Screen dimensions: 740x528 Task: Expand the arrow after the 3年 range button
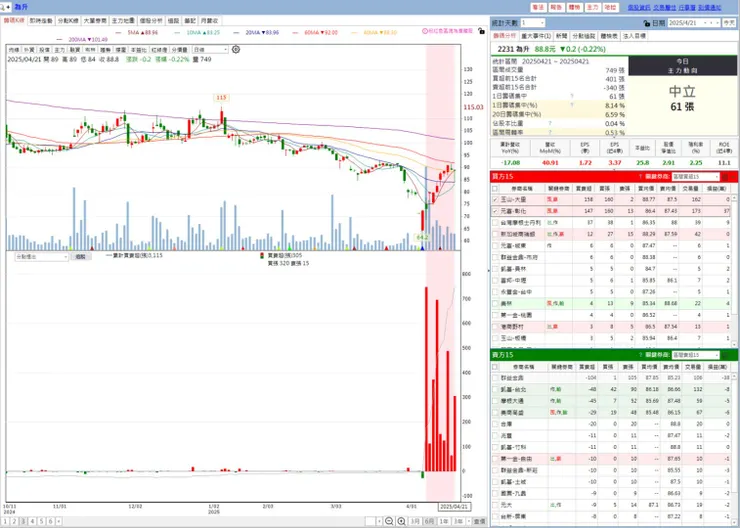[467, 521]
